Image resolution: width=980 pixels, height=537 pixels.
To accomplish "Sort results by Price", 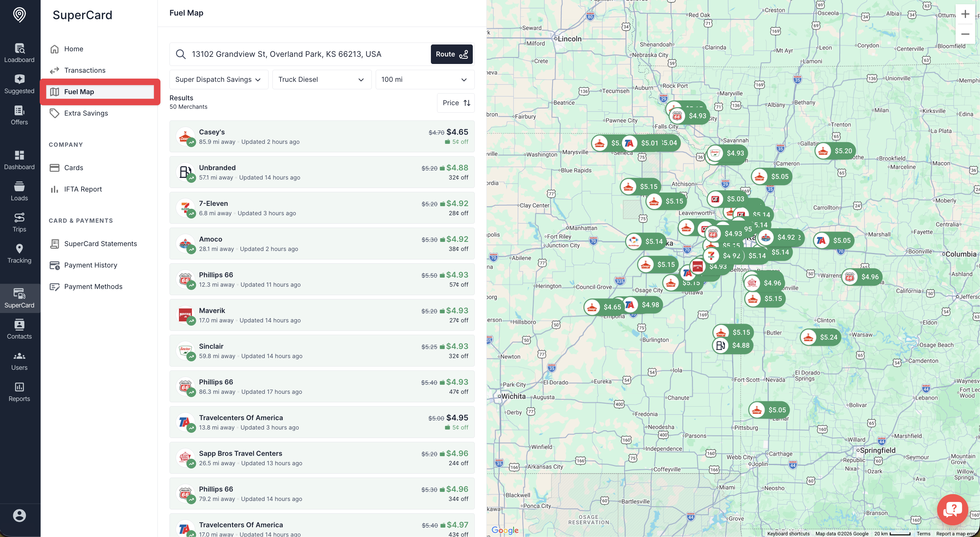I will (456, 103).
